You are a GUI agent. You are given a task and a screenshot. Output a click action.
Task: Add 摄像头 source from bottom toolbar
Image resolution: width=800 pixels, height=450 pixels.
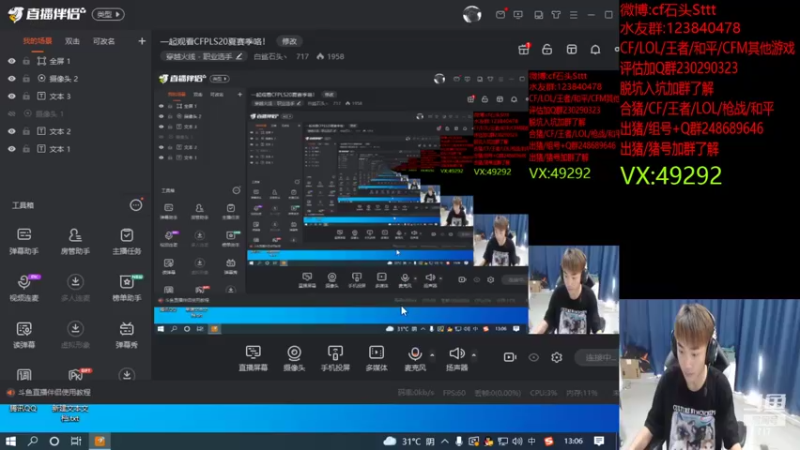pyautogui.click(x=294, y=357)
